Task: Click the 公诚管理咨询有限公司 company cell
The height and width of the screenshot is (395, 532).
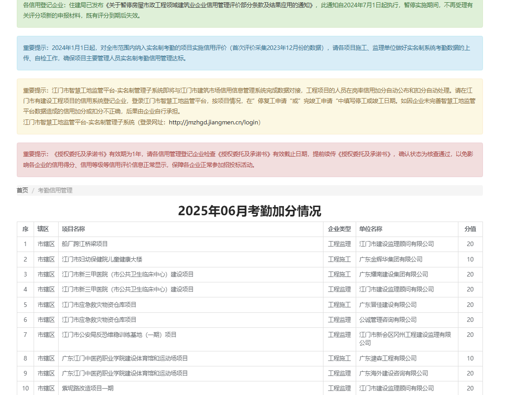Action: click(x=388, y=320)
